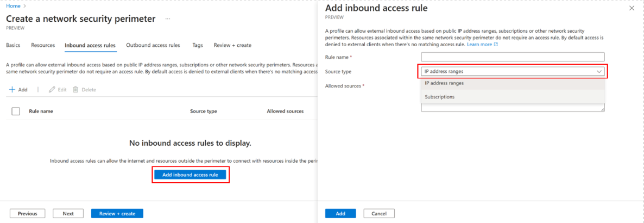The height and width of the screenshot is (223, 644).
Task: Click the Previous button
Action: click(28, 214)
